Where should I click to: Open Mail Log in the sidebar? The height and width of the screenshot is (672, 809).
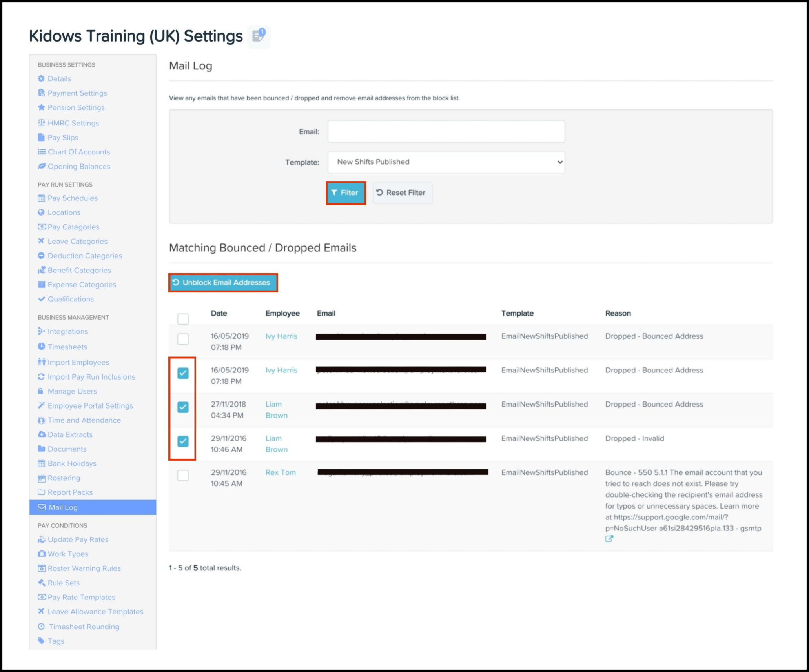coord(63,507)
